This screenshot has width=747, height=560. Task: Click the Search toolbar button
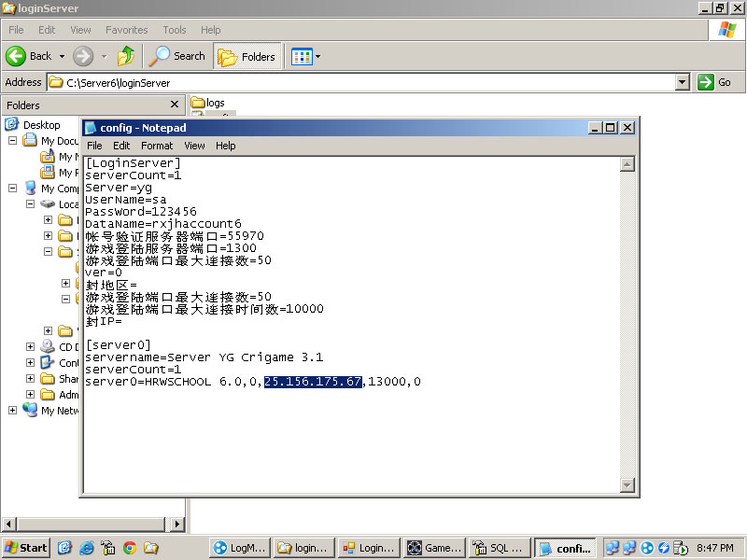click(x=177, y=56)
